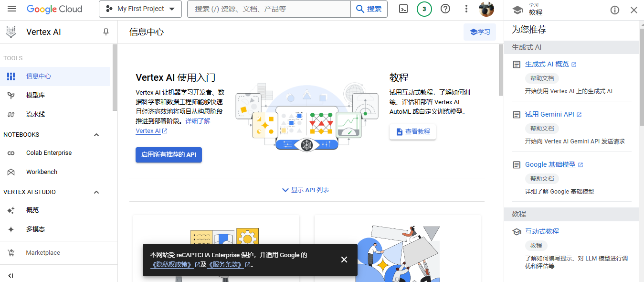Open the three-dot settings menu
This screenshot has width=644, height=282.
[466, 9]
